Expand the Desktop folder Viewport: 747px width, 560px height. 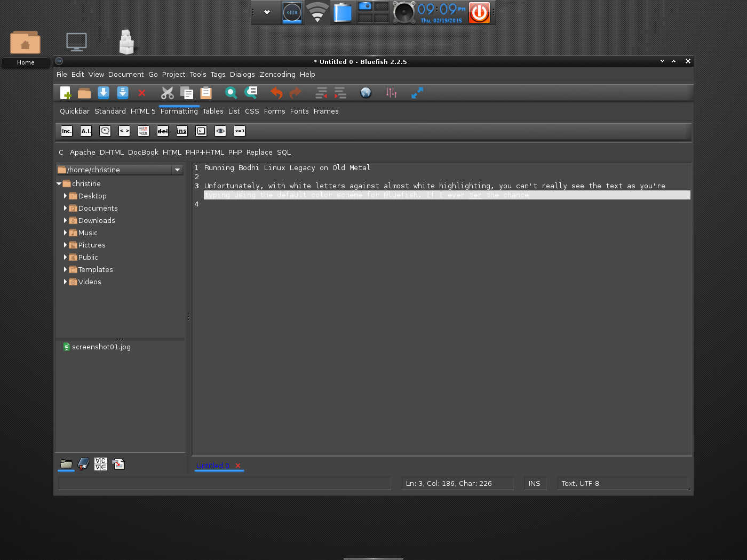[65, 196]
